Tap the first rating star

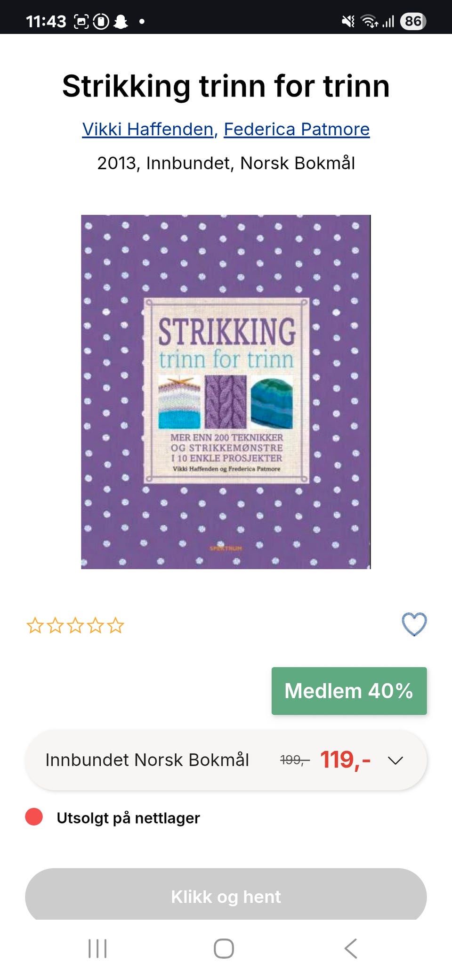click(x=35, y=626)
